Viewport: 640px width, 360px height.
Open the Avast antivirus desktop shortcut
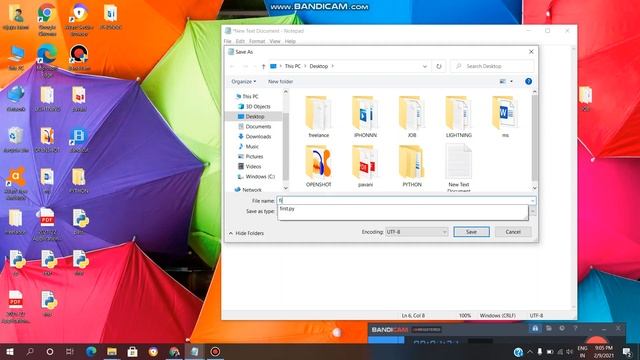16,183
